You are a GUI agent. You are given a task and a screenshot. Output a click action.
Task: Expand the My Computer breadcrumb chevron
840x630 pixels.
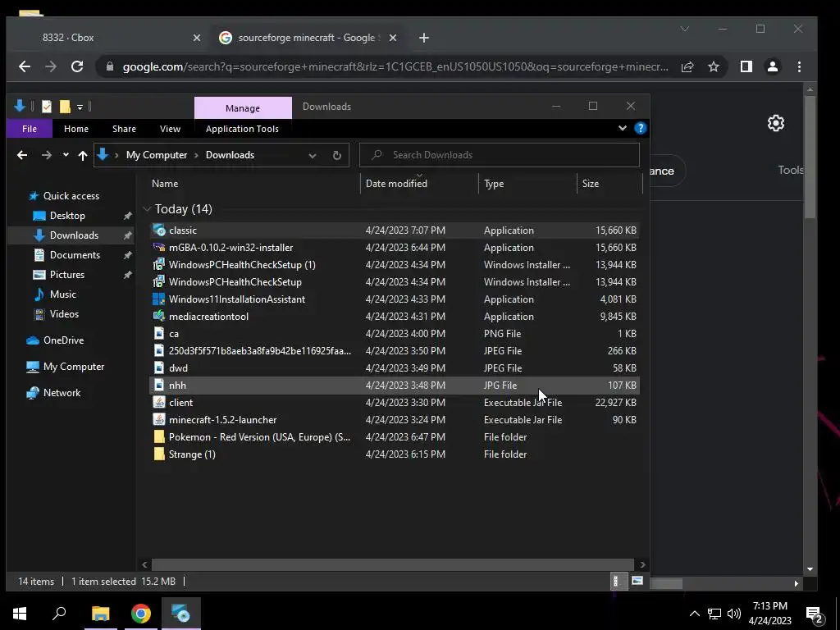pos(196,155)
